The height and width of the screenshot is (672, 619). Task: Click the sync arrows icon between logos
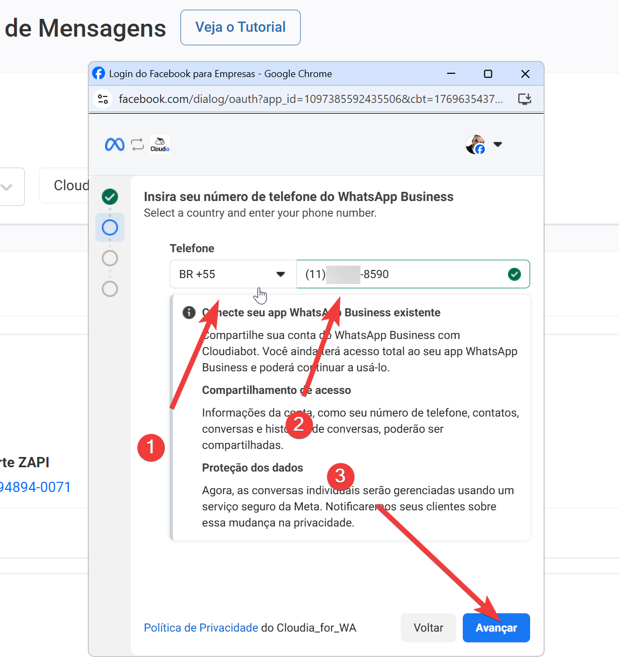pyautogui.click(x=137, y=144)
